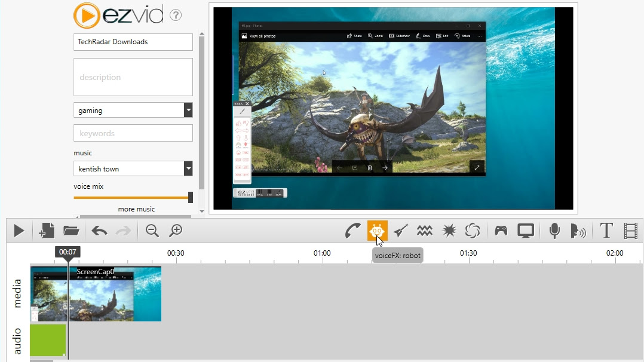644x362 pixels.
Task: Click the settings panel scroll up arrow
Action: click(202, 33)
